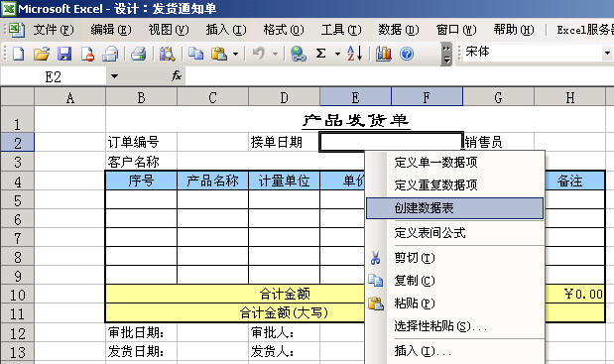Click the Copy icon in the toolbar
Screen dimensions: 614x364
(x=195, y=54)
